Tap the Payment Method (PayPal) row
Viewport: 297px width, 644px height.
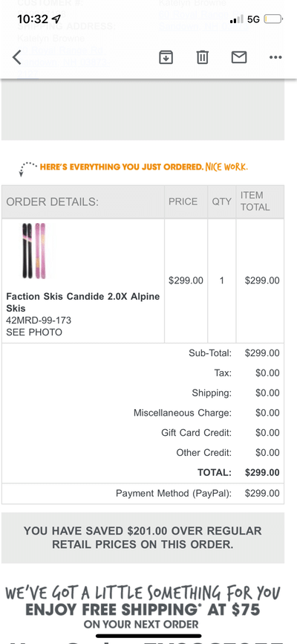(143, 493)
